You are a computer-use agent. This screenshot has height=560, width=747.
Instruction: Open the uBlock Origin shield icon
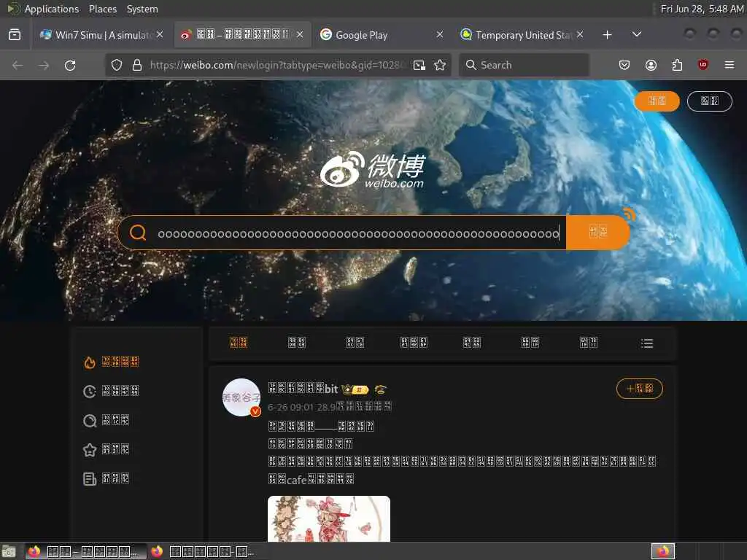[x=703, y=65]
